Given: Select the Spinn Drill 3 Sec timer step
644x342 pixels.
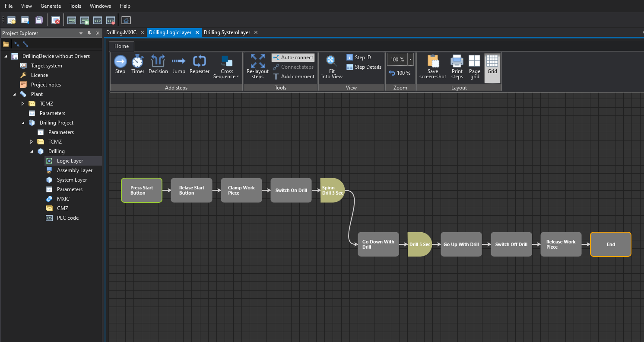Looking at the screenshot, I should tap(332, 190).
